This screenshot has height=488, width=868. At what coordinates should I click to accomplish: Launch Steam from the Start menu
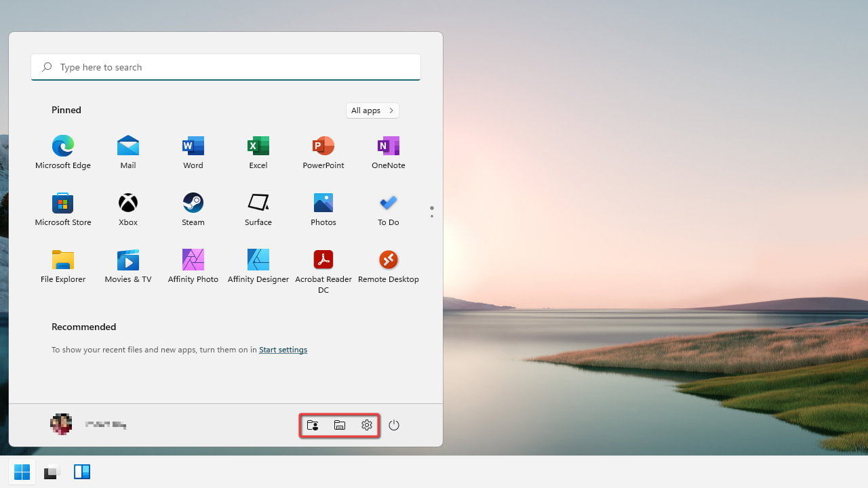click(193, 203)
